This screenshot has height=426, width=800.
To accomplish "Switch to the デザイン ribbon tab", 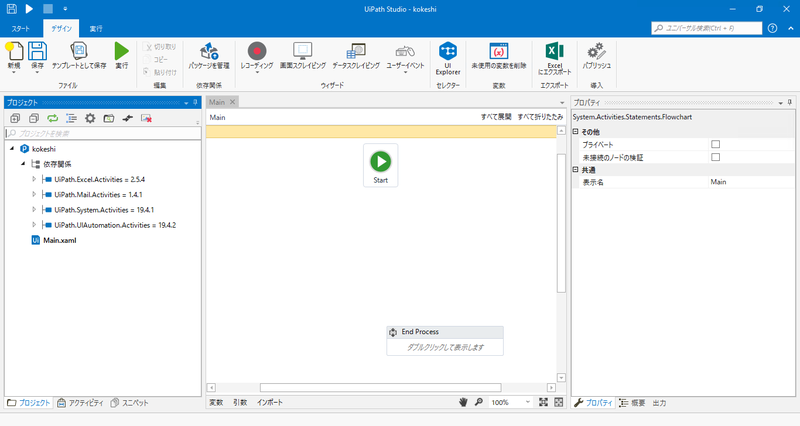I will pyautogui.click(x=61, y=29).
